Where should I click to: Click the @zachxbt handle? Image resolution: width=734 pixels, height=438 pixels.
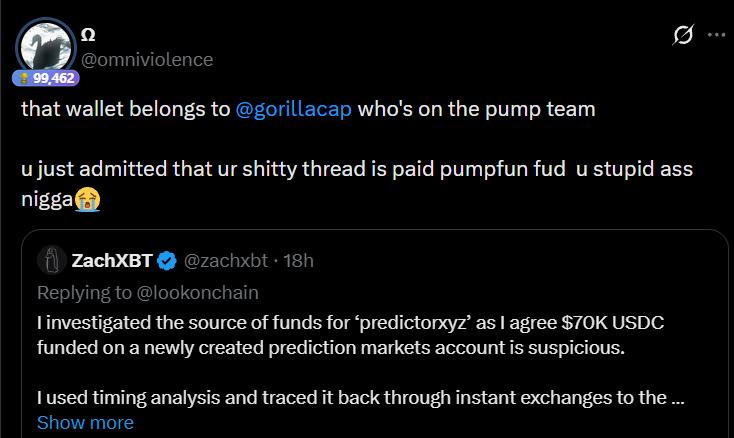(x=228, y=262)
